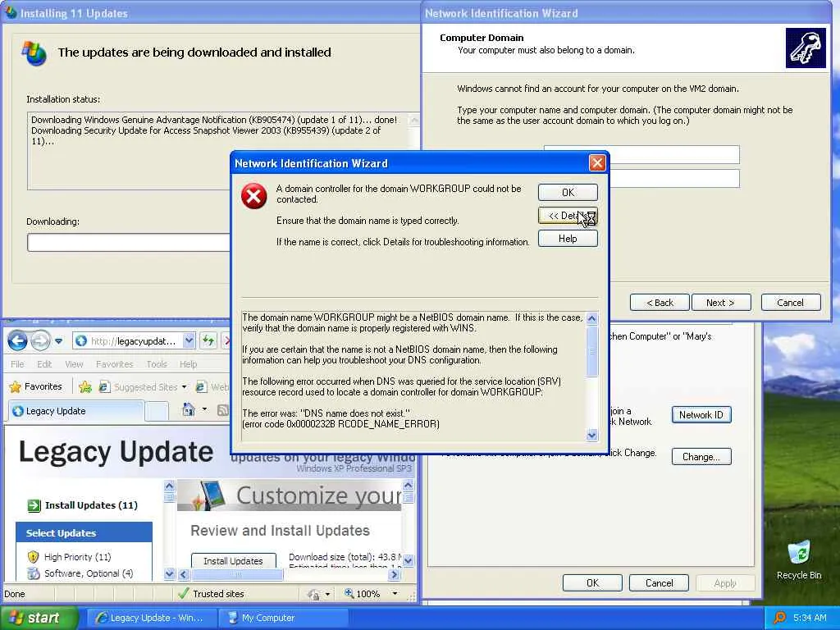
Task: Select Software, Optional (4) updates link
Action: coord(89,573)
